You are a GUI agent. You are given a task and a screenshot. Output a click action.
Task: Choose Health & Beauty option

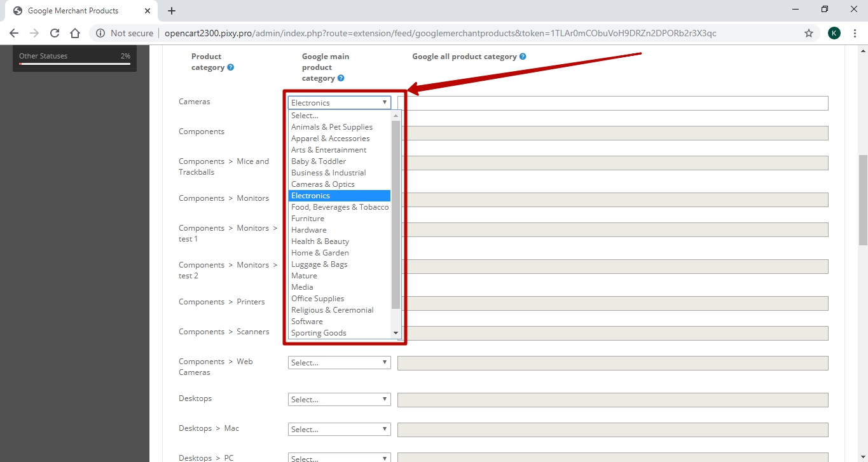(x=320, y=241)
